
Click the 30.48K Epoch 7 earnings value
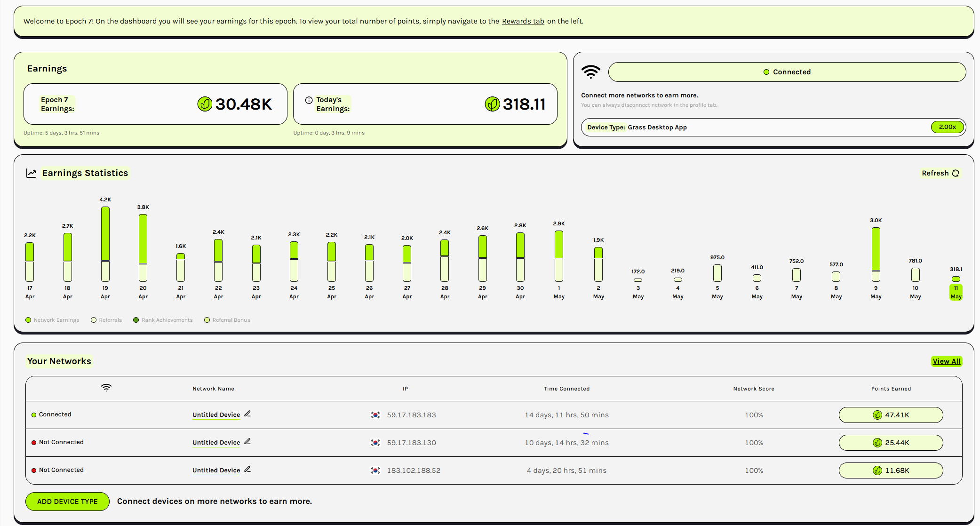point(244,104)
